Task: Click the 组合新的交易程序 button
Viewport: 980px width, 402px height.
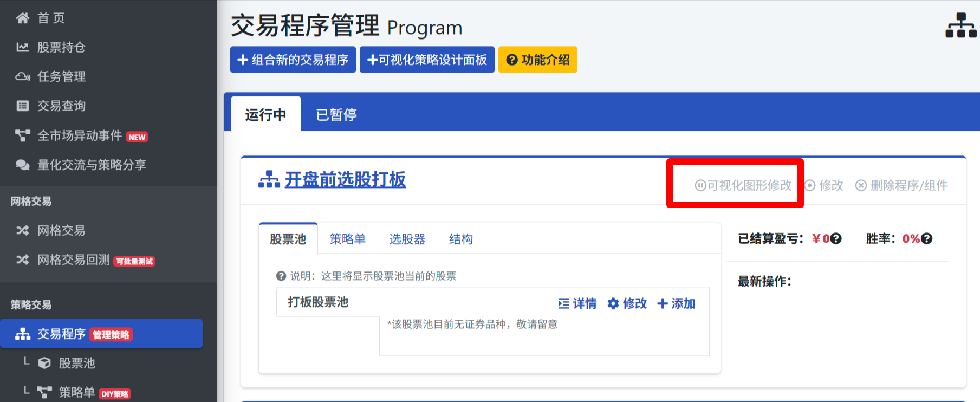Action: click(293, 60)
